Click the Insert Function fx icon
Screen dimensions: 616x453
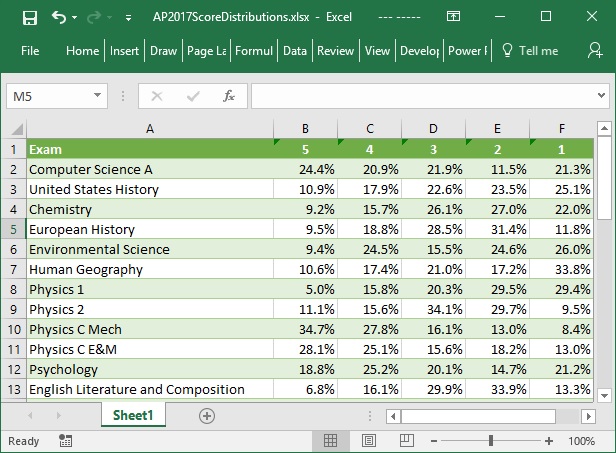[x=228, y=96]
